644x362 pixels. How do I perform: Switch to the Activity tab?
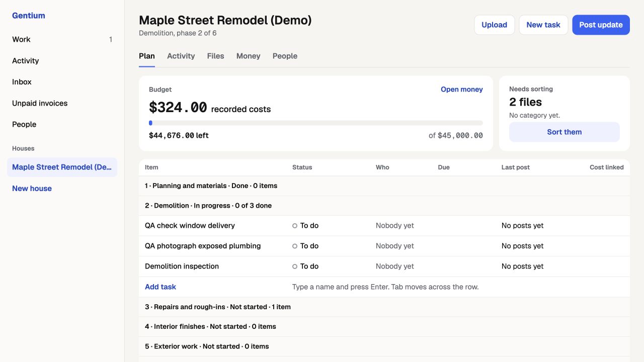click(181, 56)
